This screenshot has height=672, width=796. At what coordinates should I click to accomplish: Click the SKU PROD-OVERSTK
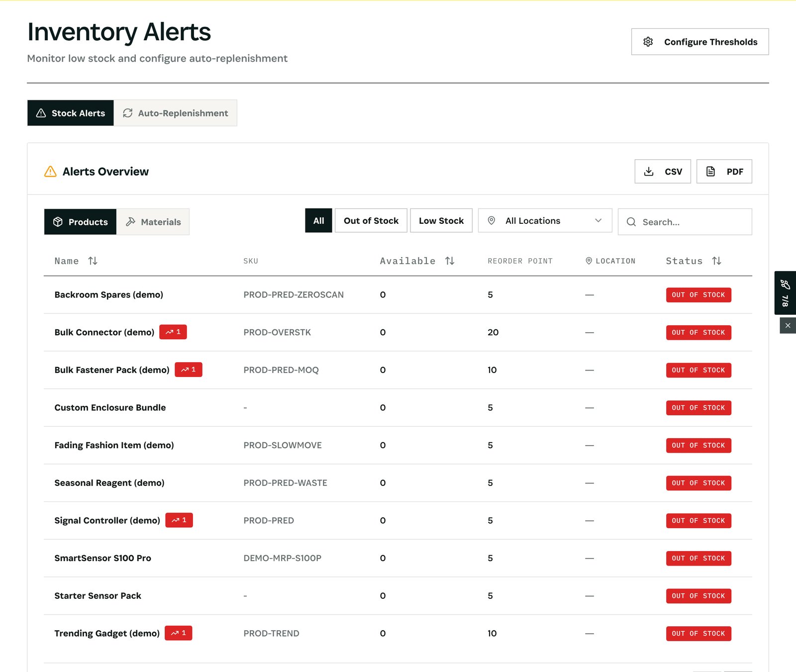[277, 332]
